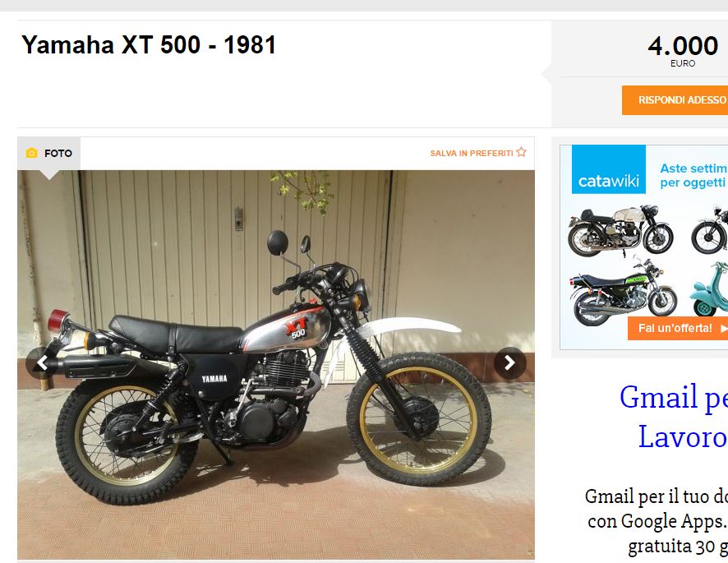Open the blue Gmail per Lavoro heading
Viewport: 728px width, 563px height.
tap(674, 417)
